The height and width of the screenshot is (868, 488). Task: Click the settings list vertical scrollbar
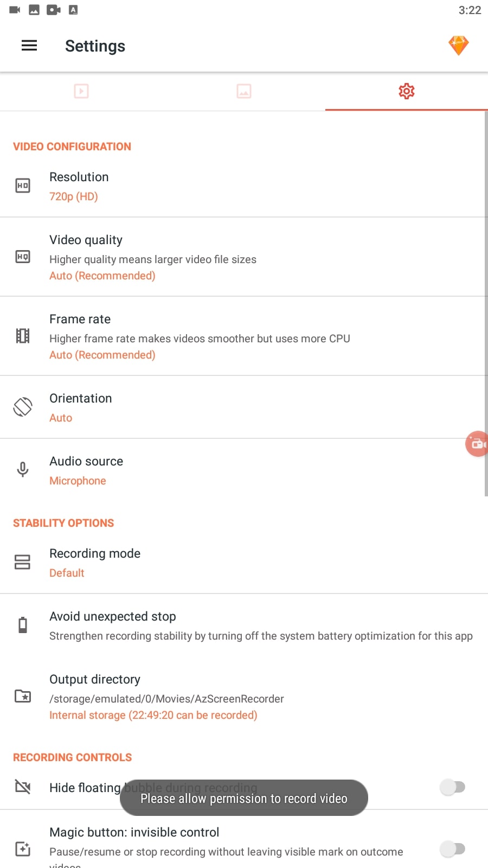tap(486, 304)
